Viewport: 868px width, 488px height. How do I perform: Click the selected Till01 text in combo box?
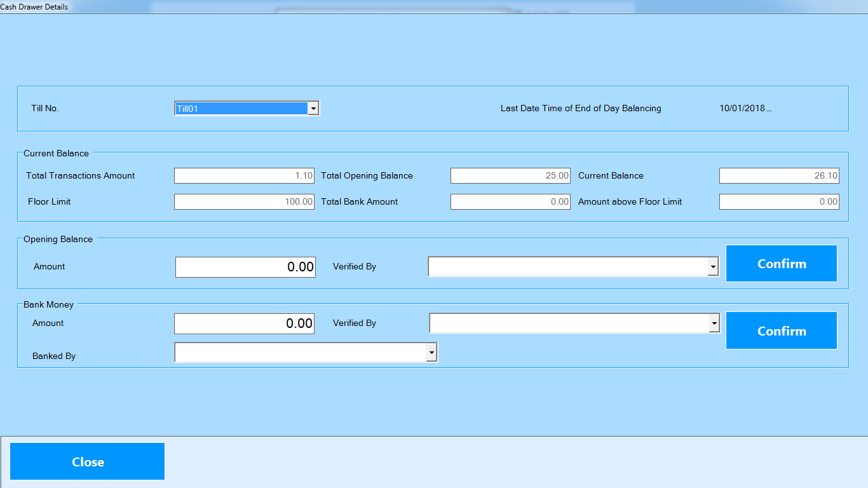tap(241, 109)
